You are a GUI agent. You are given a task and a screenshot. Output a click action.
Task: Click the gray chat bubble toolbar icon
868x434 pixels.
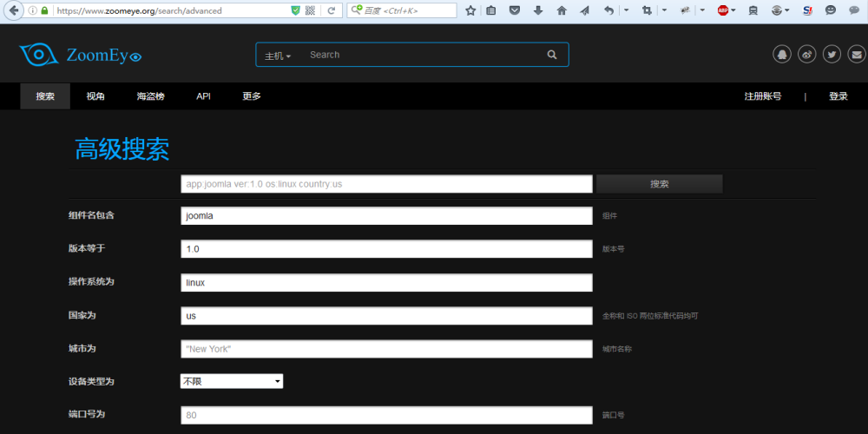(x=853, y=10)
